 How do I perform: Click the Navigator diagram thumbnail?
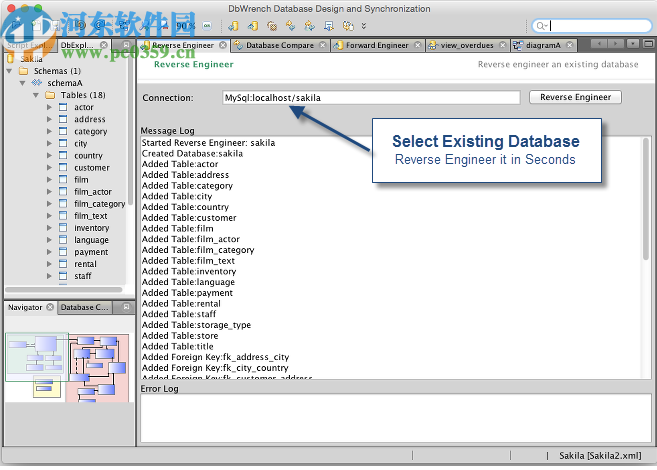[x=67, y=367]
